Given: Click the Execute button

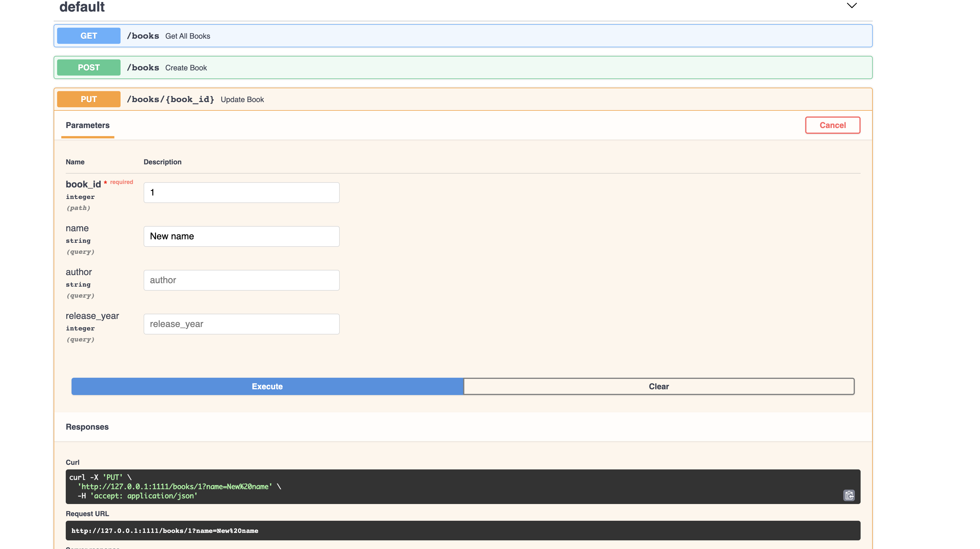Looking at the screenshot, I should pyautogui.click(x=267, y=386).
